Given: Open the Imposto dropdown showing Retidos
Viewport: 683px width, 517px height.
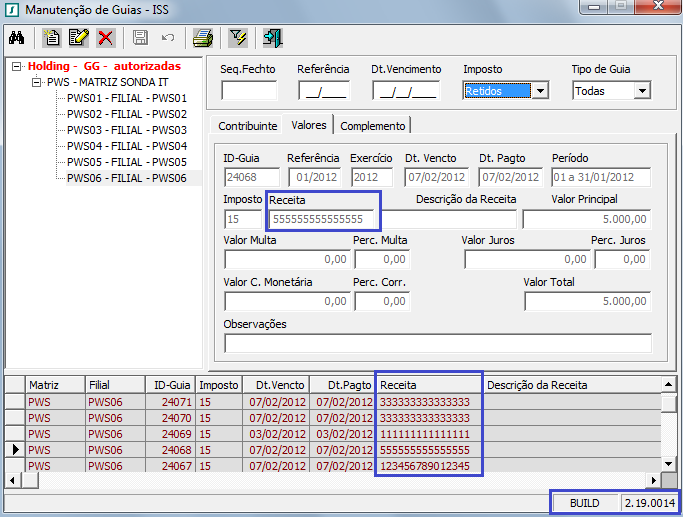Looking at the screenshot, I should coord(540,91).
